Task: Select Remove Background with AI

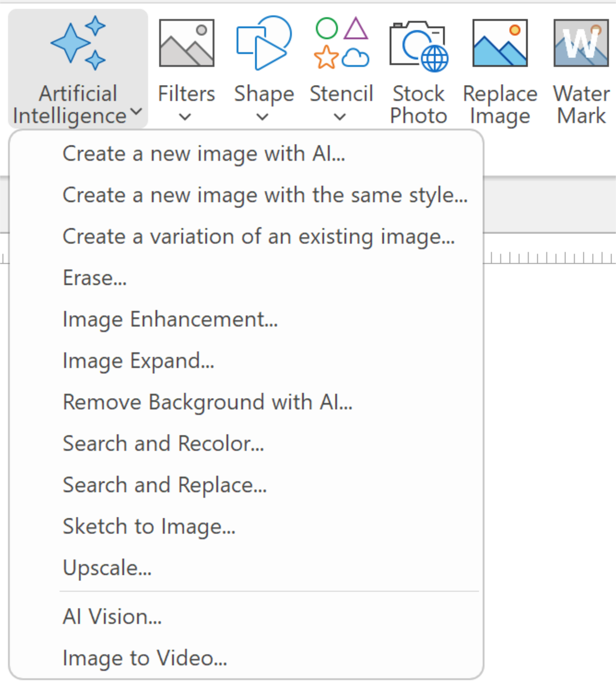Action: 207,402
